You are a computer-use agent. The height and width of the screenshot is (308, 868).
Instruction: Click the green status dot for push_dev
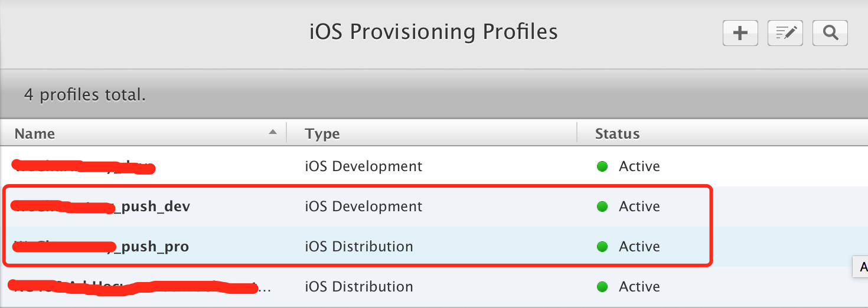(602, 207)
